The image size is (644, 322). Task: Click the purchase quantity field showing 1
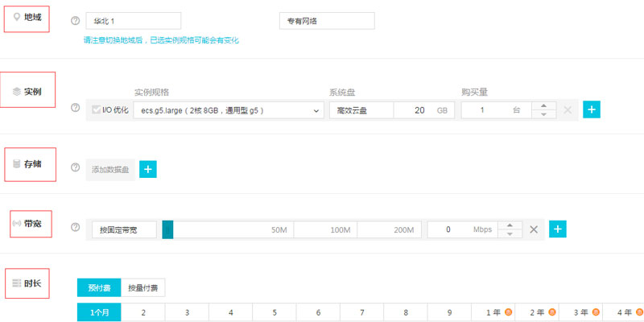[x=496, y=110]
